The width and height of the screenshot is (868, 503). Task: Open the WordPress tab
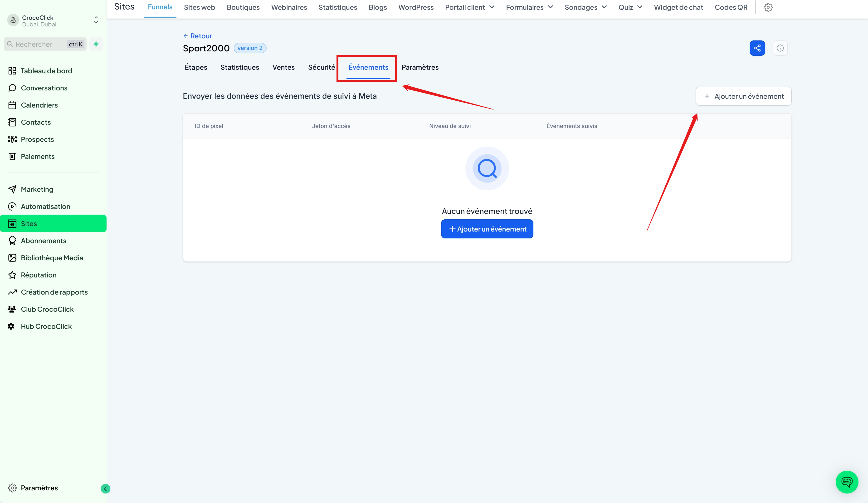[x=416, y=7]
